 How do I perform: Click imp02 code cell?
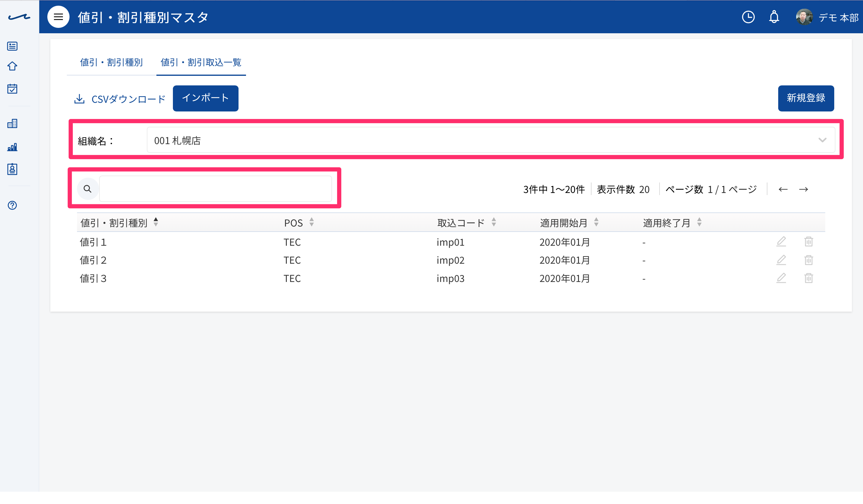450,261
